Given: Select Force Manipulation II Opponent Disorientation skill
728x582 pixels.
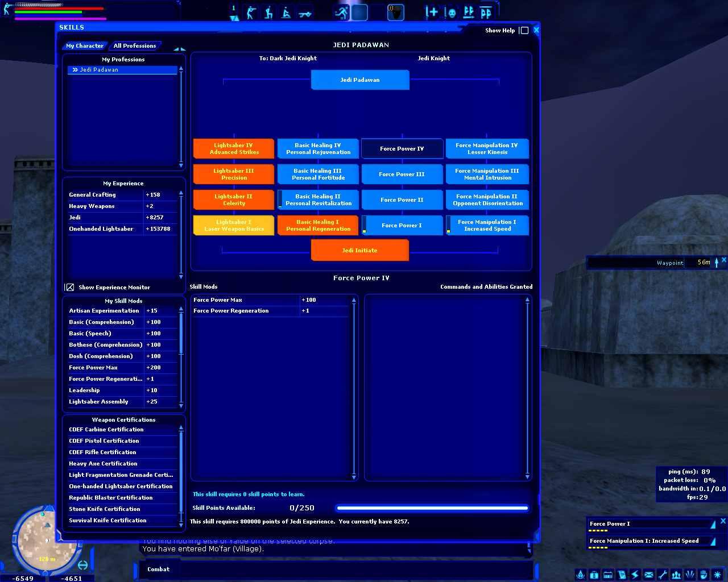Looking at the screenshot, I should (x=487, y=199).
